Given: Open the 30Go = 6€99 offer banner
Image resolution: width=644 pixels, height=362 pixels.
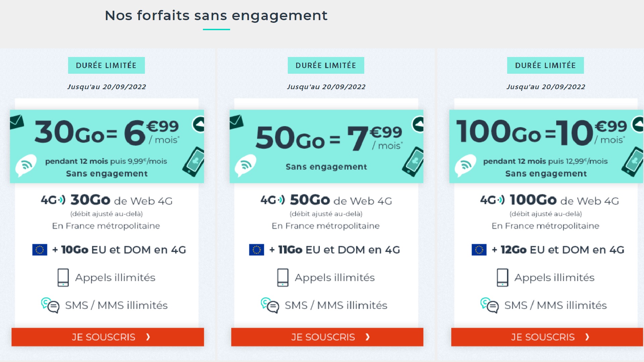Looking at the screenshot, I should (x=107, y=146).
